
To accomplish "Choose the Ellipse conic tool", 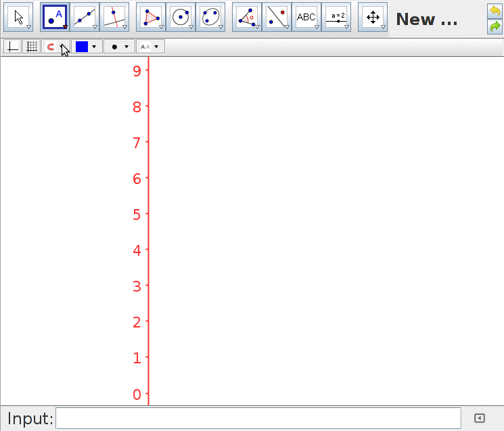I will click(210, 18).
